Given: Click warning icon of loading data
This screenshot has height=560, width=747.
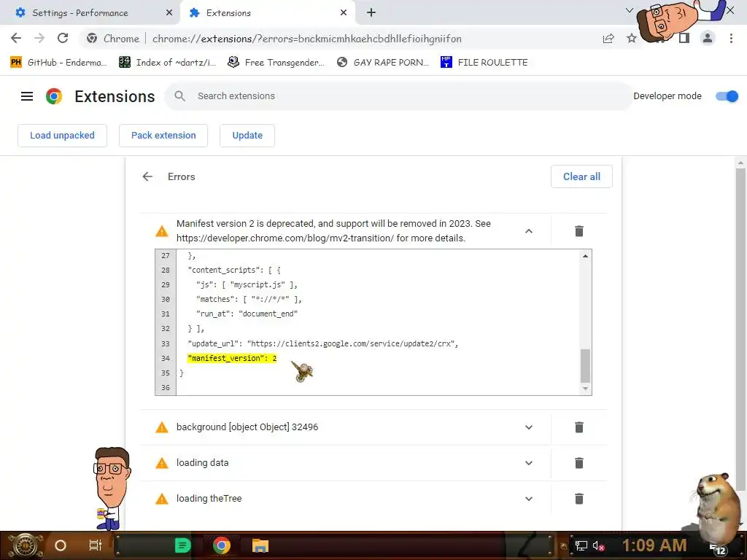Looking at the screenshot, I should click(162, 463).
